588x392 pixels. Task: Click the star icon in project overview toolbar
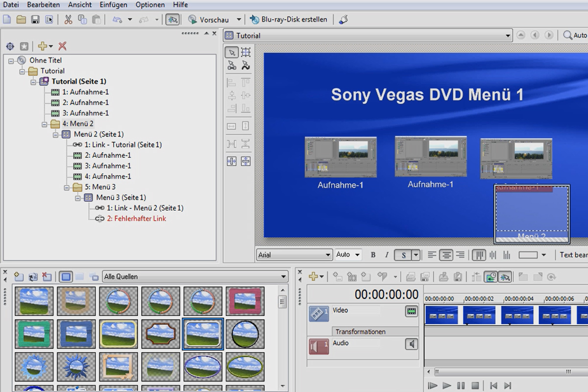[24, 46]
